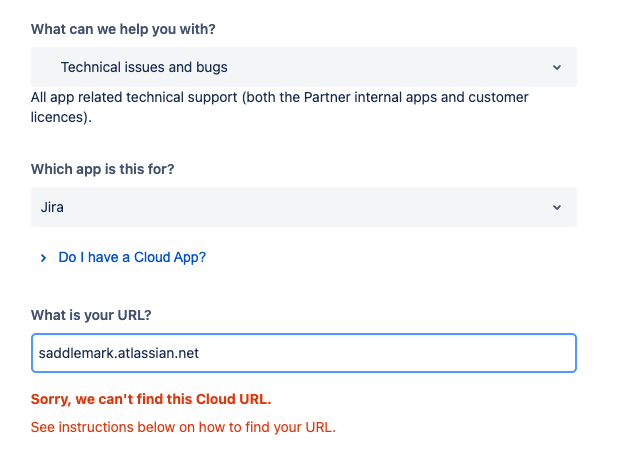The image size is (633, 468).
Task: Click the 'licences).' description line
Action: tap(61, 117)
